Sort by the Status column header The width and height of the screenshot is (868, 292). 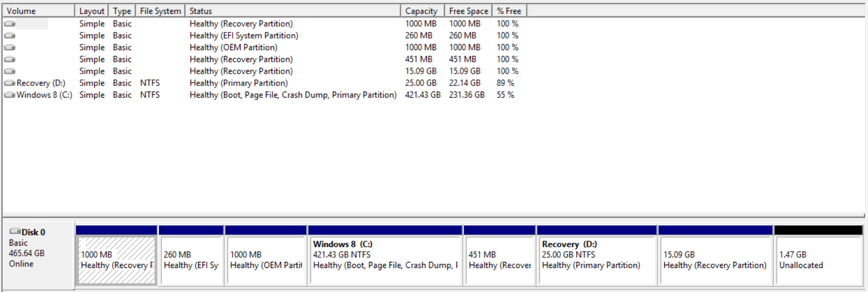click(293, 11)
